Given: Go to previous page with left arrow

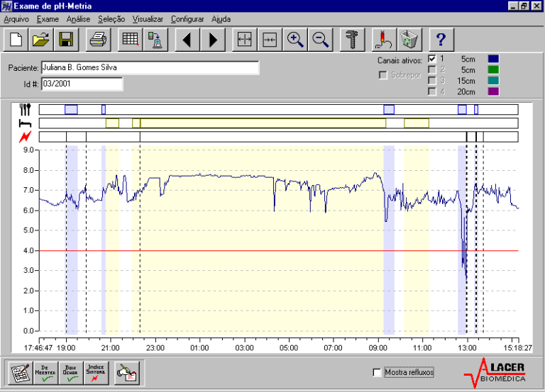Looking at the screenshot, I should tap(187, 40).
